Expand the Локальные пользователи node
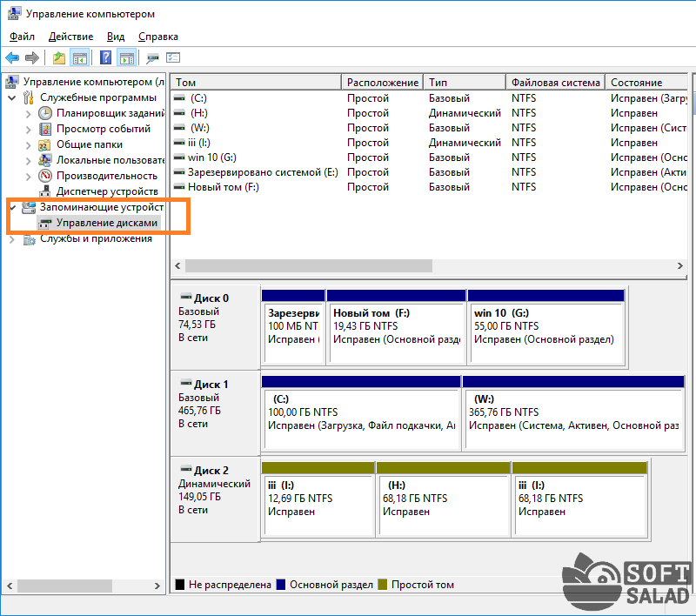The height and width of the screenshot is (616, 696). [x=29, y=161]
